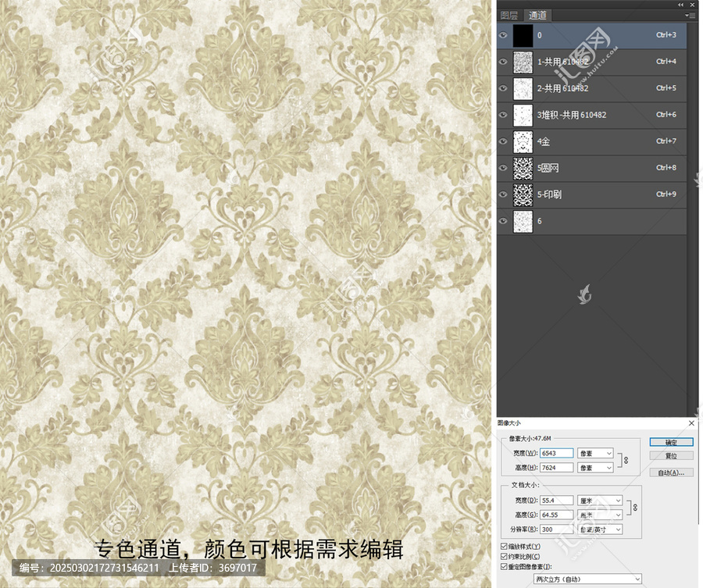Select the channel 6 thumbnail
This screenshot has height=588, width=703.
point(523,221)
